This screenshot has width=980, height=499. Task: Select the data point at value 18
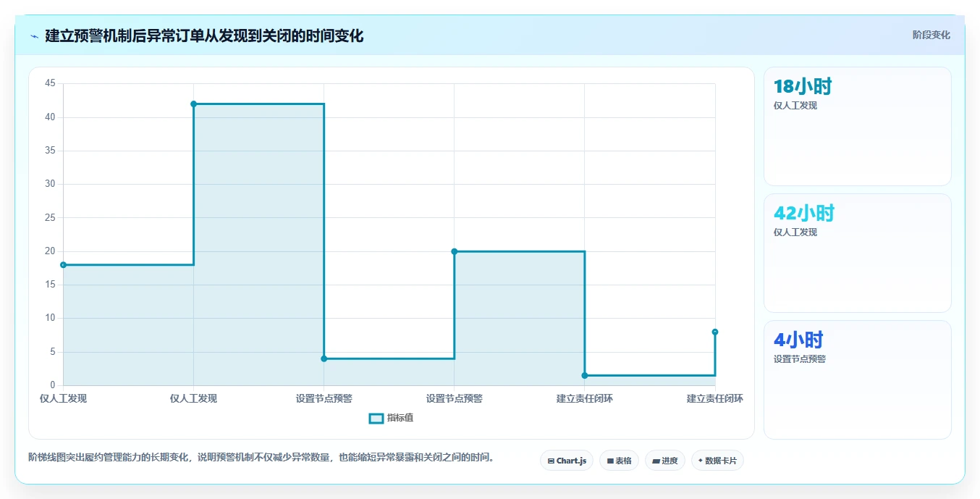point(63,264)
